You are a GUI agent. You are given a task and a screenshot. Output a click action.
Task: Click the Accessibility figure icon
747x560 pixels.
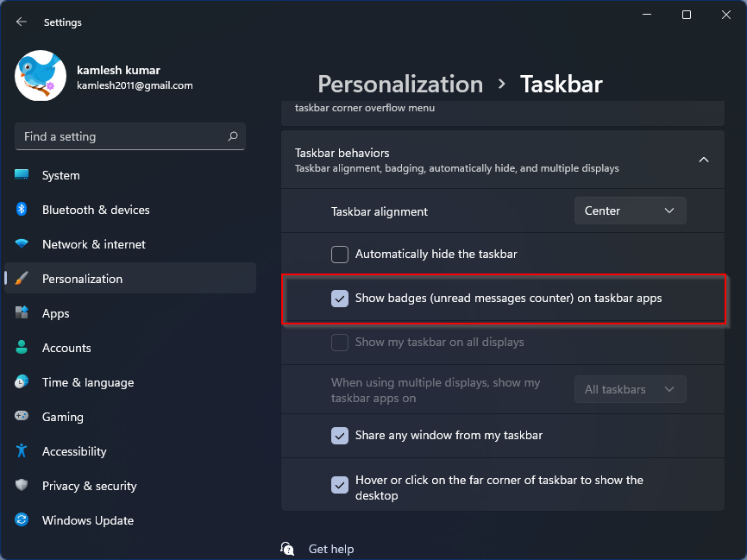[22, 451]
